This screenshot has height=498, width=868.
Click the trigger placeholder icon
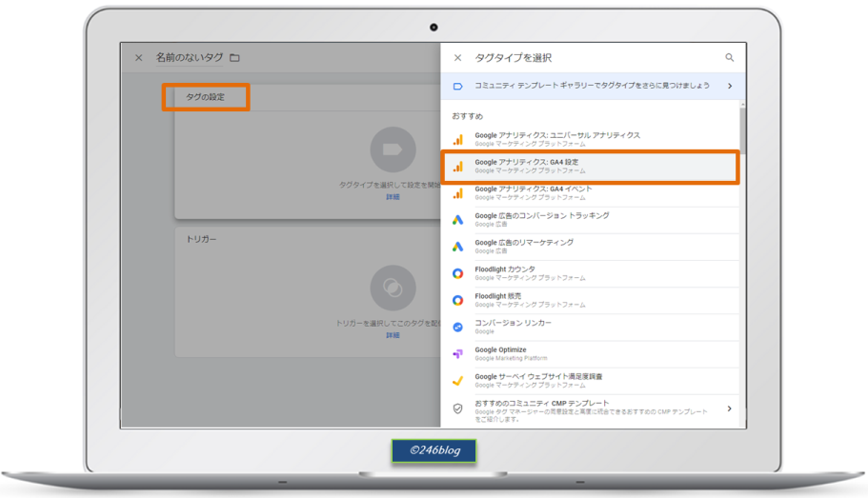point(393,288)
